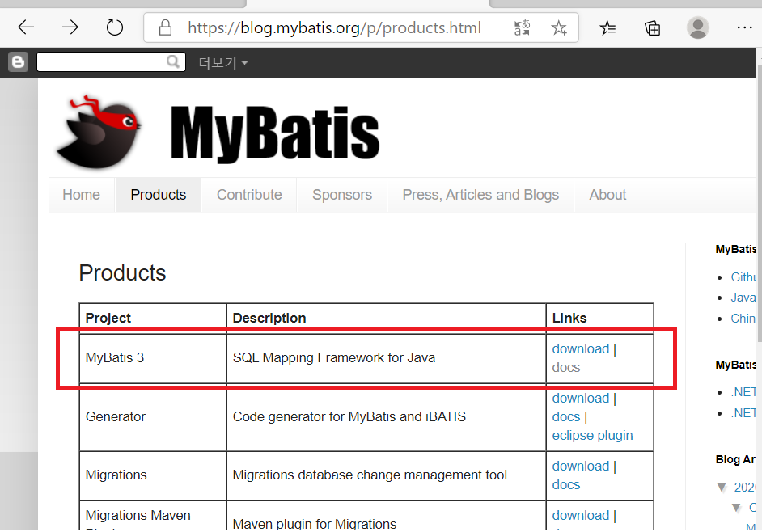
Task: Open the translate page icon
Action: pyautogui.click(x=523, y=27)
